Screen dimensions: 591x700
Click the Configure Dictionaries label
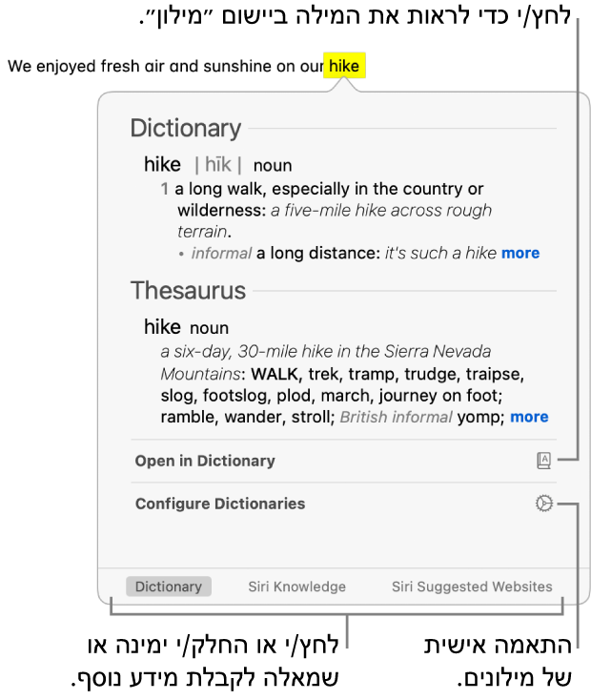pos(220,504)
